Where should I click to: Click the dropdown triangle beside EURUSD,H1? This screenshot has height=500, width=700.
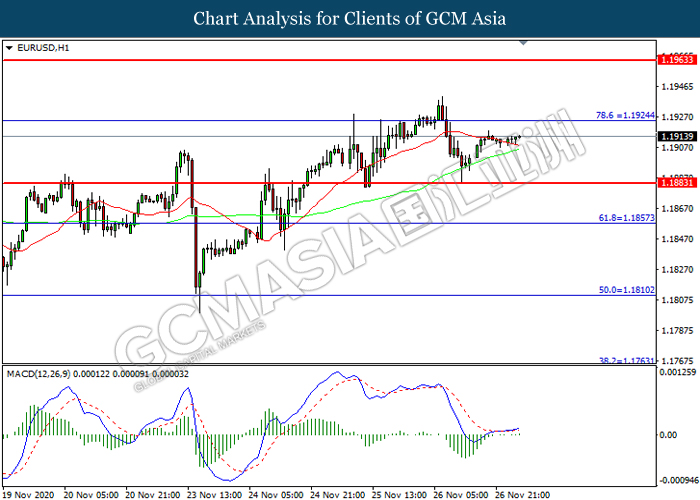[9, 48]
